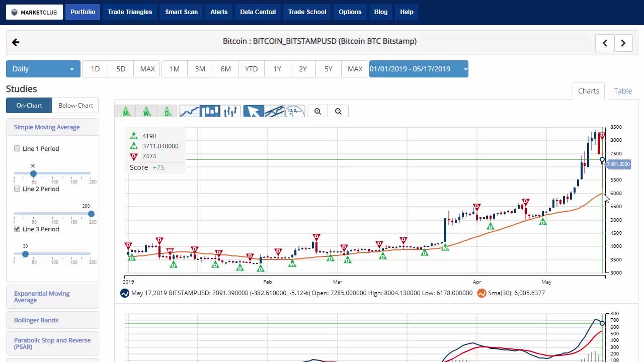Switch to the Table tab
The width and height of the screenshot is (644, 362).
coord(623,91)
